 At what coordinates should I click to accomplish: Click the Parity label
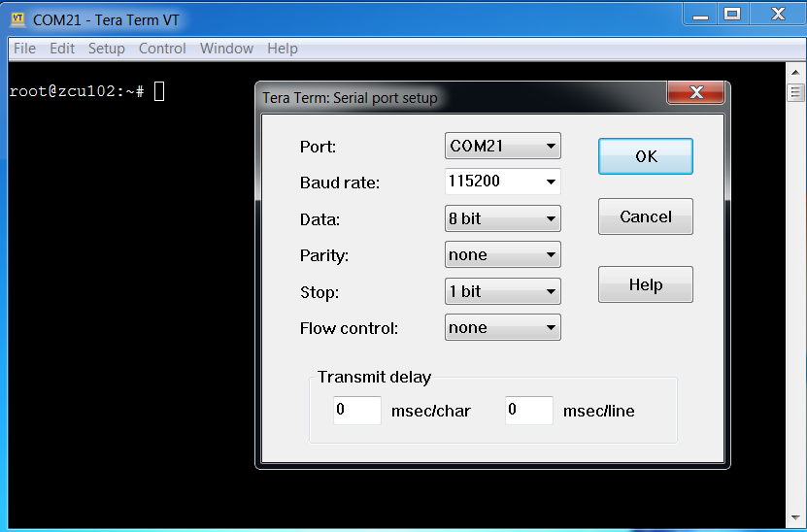pos(324,255)
